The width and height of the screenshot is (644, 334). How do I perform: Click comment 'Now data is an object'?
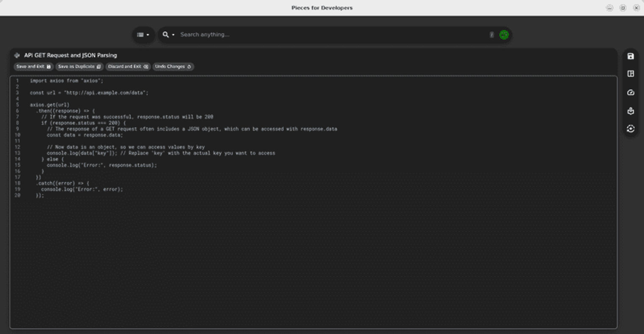(x=126, y=147)
